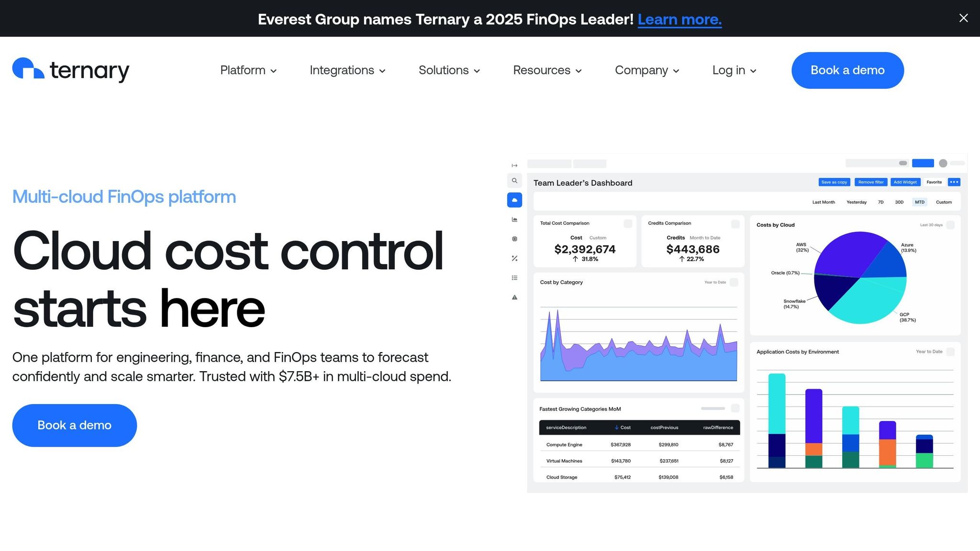The image size is (980, 551).
Task: Close the Everest Group announcement banner
Action: 963,18
